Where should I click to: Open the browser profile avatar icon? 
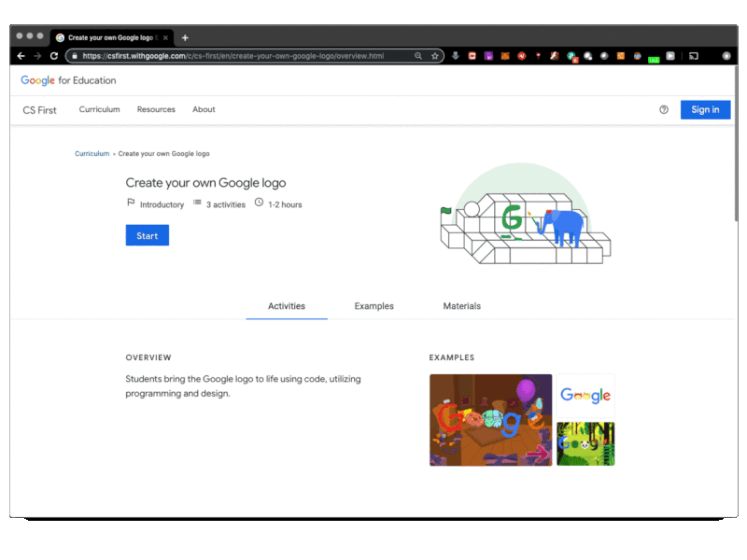point(726,56)
